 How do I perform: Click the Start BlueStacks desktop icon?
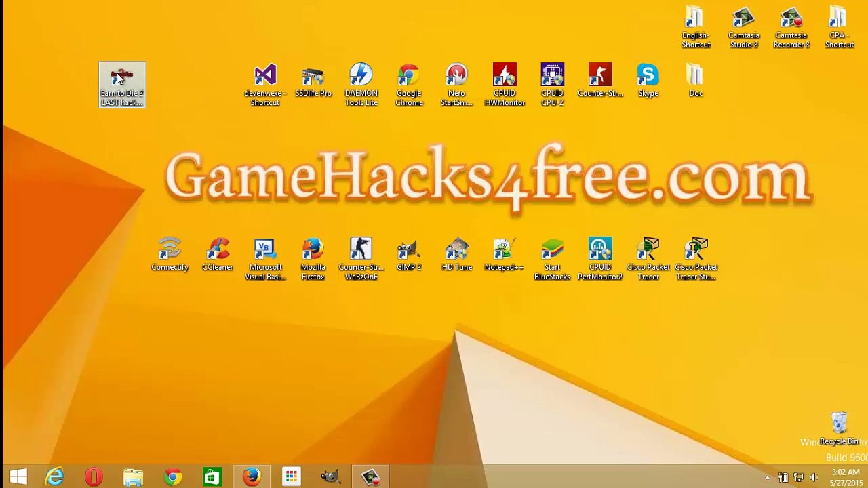552,259
